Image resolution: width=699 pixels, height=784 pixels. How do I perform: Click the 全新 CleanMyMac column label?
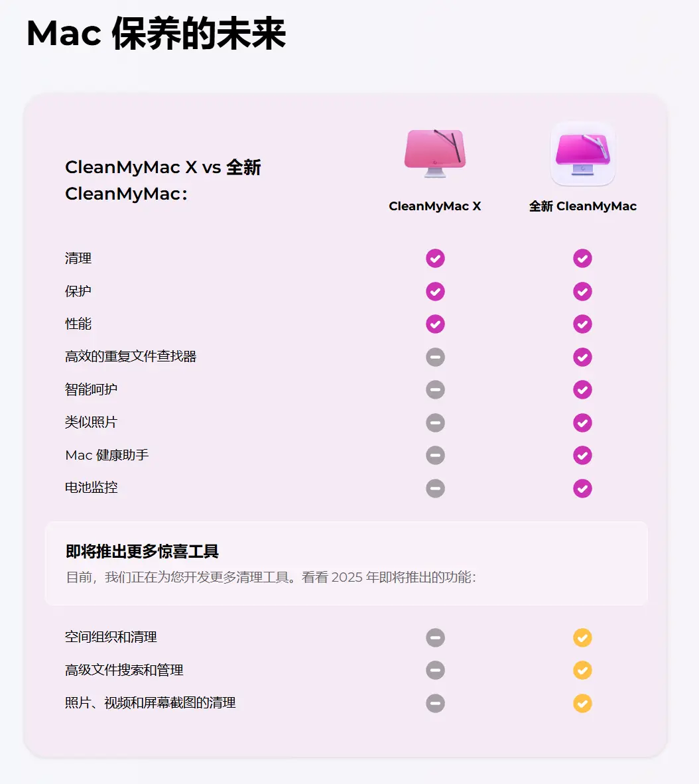583,206
